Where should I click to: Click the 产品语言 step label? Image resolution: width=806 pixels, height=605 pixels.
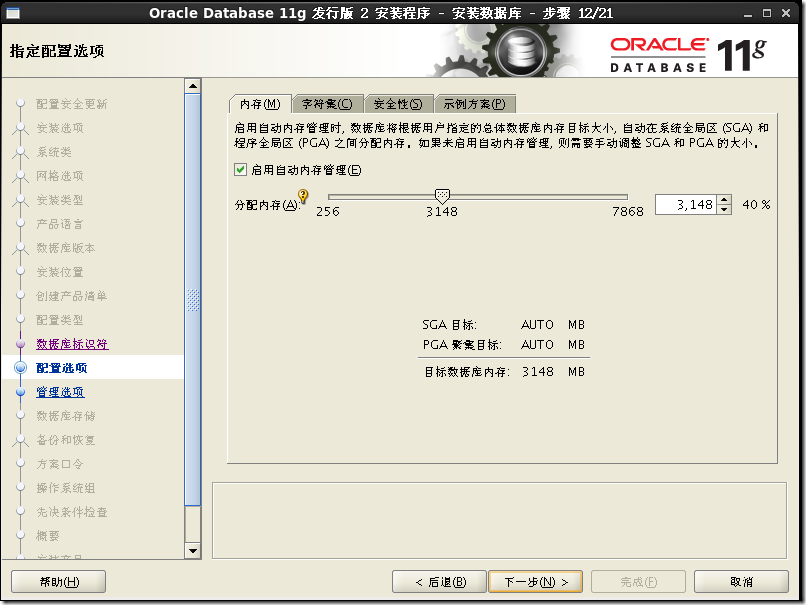(x=60, y=224)
